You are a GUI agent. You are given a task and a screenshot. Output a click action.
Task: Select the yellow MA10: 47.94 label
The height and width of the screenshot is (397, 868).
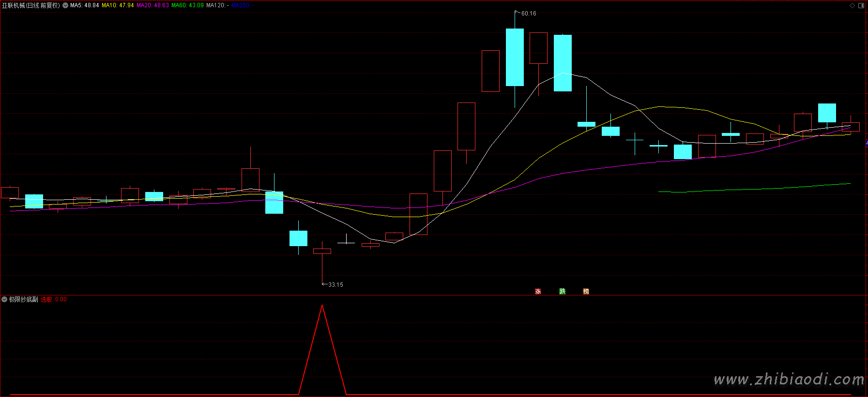pos(118,5)
